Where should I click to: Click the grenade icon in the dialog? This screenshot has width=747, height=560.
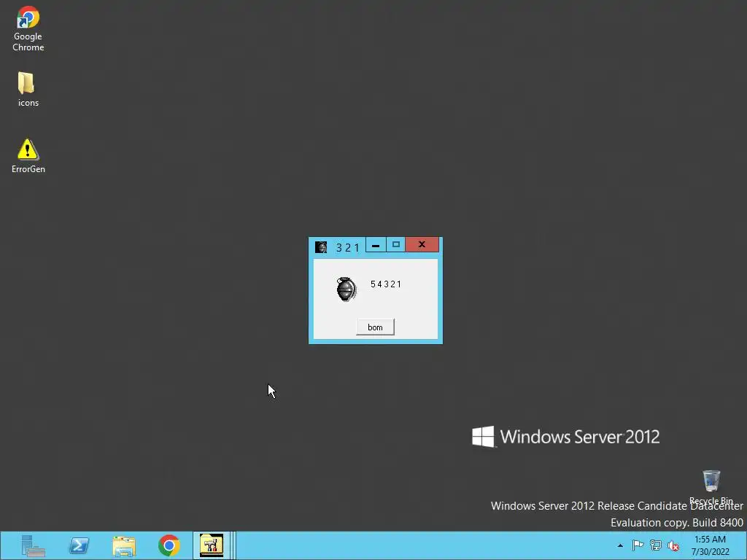pyautogui.click(x=347, y=289)
